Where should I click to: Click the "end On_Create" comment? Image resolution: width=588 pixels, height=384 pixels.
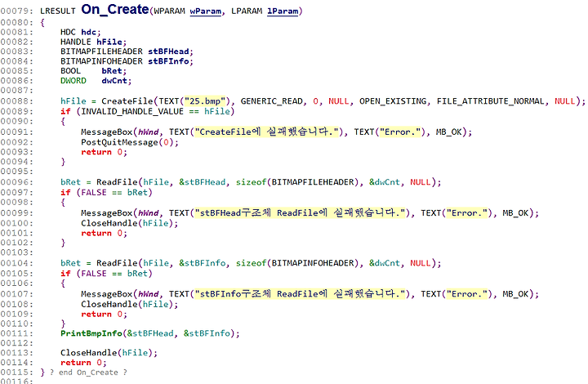coord(88,373)
